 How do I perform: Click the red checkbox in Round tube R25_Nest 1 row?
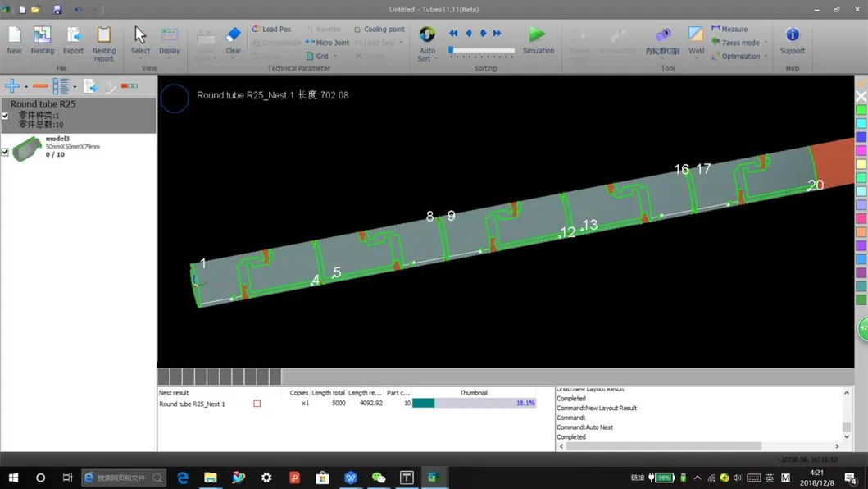click(x=257, y=404)
